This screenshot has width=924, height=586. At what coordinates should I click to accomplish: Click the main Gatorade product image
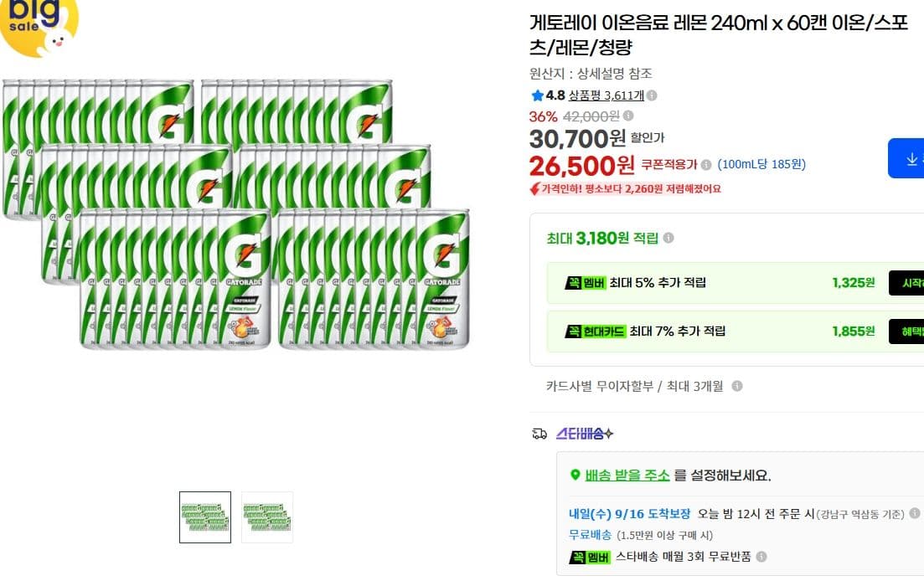pos(235,215)
